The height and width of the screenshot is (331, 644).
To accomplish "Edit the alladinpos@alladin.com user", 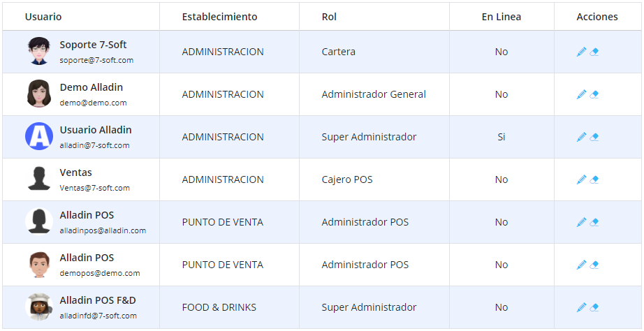I will 581,222.
